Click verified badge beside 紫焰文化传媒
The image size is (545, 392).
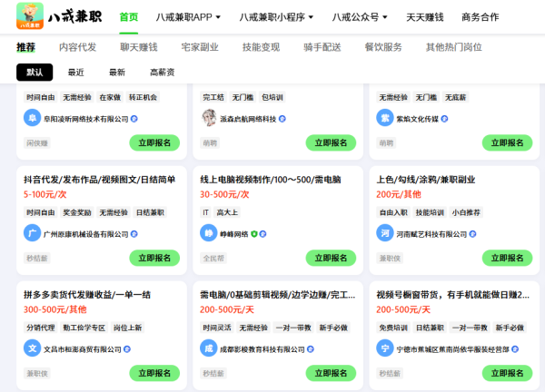(x=444, y=119)
